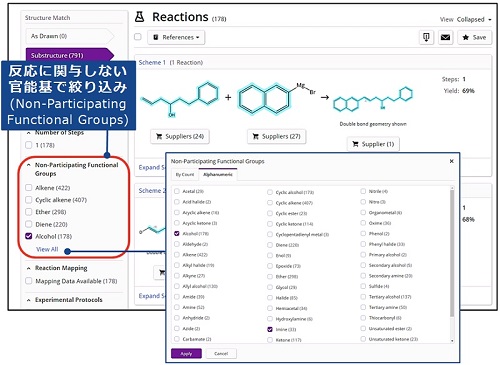Image resolution: width=500 pixels, height=365 pixels.
Task: Click the star Save button
Action: 474,37
